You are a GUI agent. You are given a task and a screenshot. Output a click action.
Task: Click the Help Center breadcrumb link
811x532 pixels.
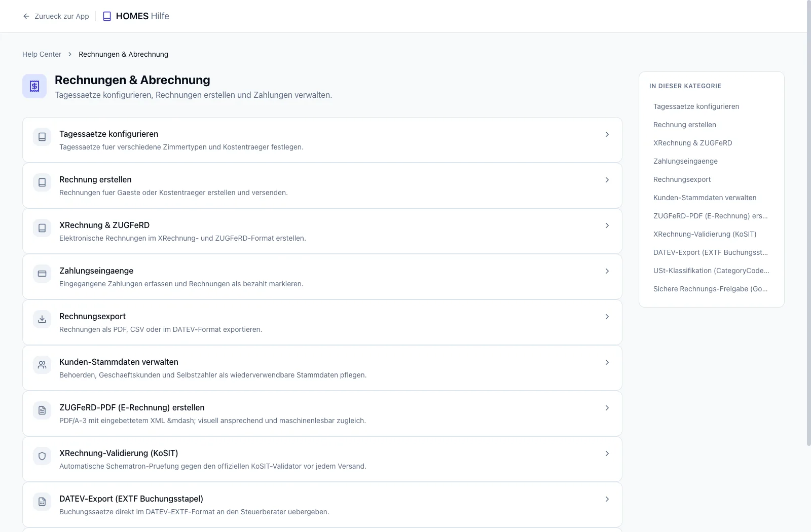[42, 54]
